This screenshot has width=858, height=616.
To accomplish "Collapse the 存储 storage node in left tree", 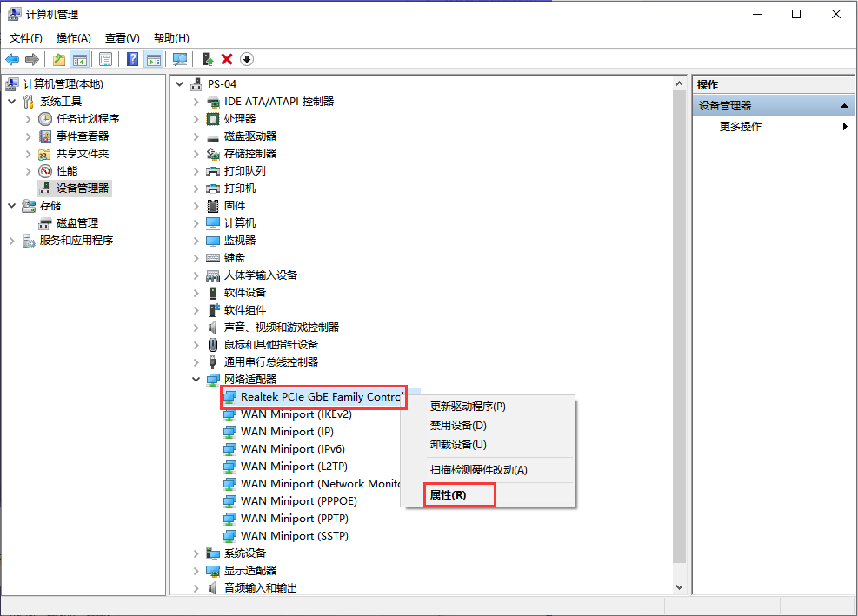I will pyautogui.click(x=12, y=206).
